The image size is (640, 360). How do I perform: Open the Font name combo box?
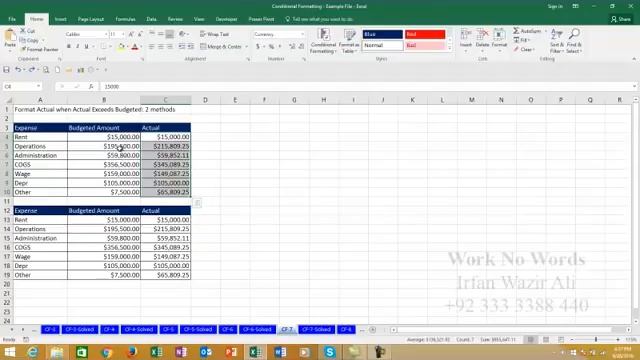(86, 34)
